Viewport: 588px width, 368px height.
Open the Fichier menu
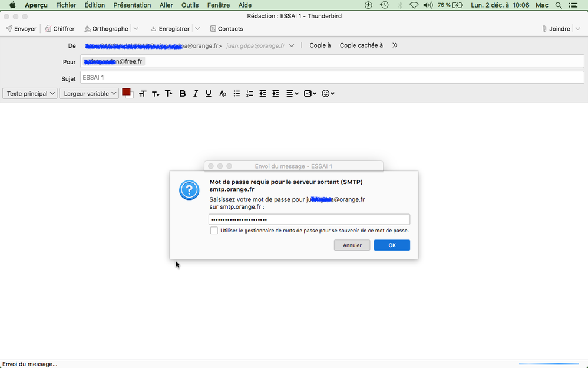coord(66,5)
